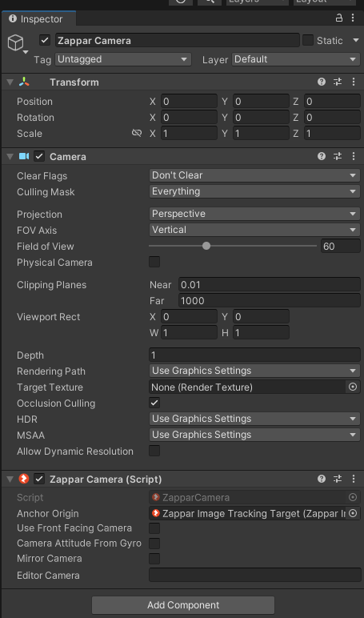This screenshot has width=364, height=618.
Task: Open Target Texture object picker
Action: coord(353,387)
